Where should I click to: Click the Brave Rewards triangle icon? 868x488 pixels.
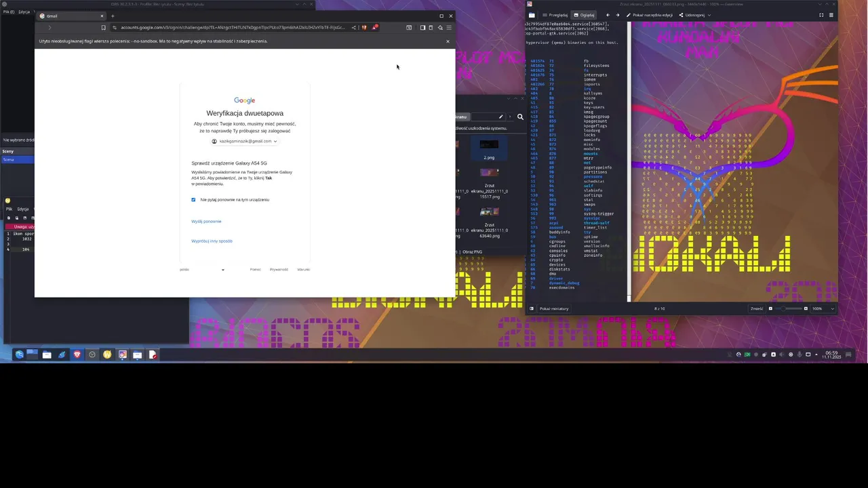pos(374,28)
